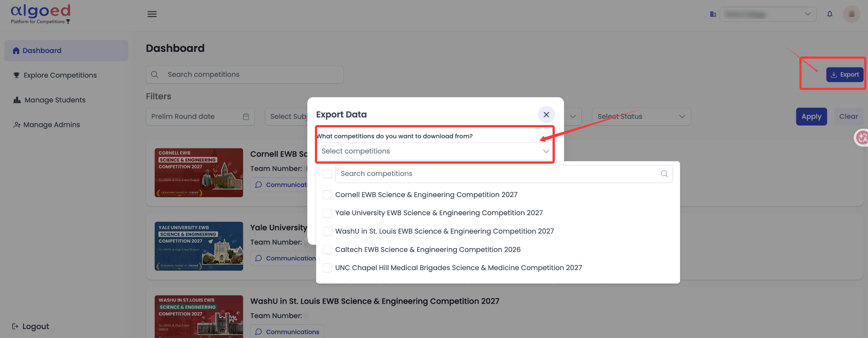Open the WashU in St. Louis competition title
The image size is (868, 338).
point(375,302)
